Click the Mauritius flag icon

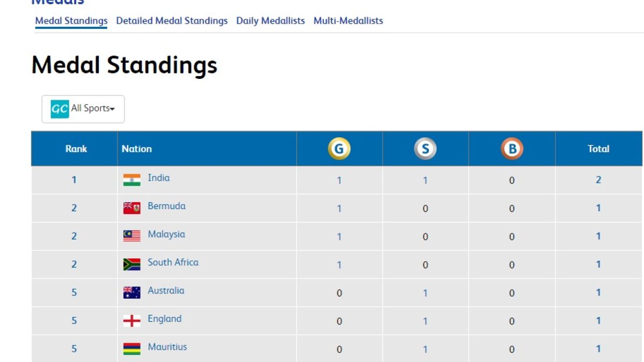(131, 349)
